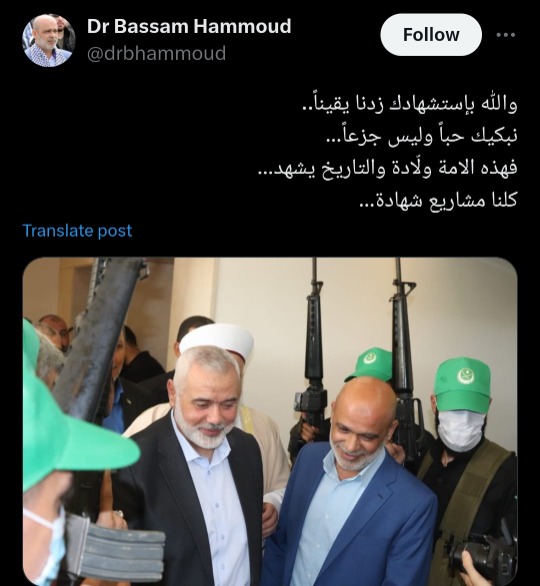
Task: Click the white turban in the photo
Action: click(x=217, y=340)
